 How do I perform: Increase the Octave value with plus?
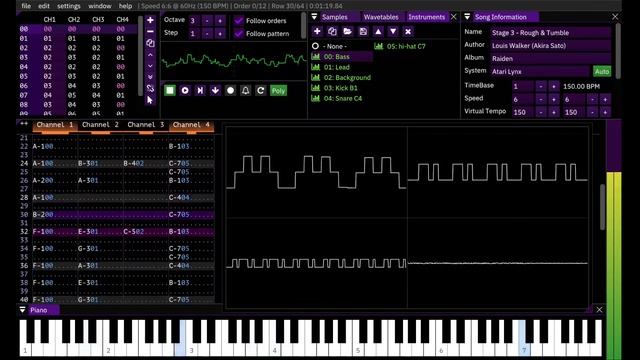coord(220,20)
